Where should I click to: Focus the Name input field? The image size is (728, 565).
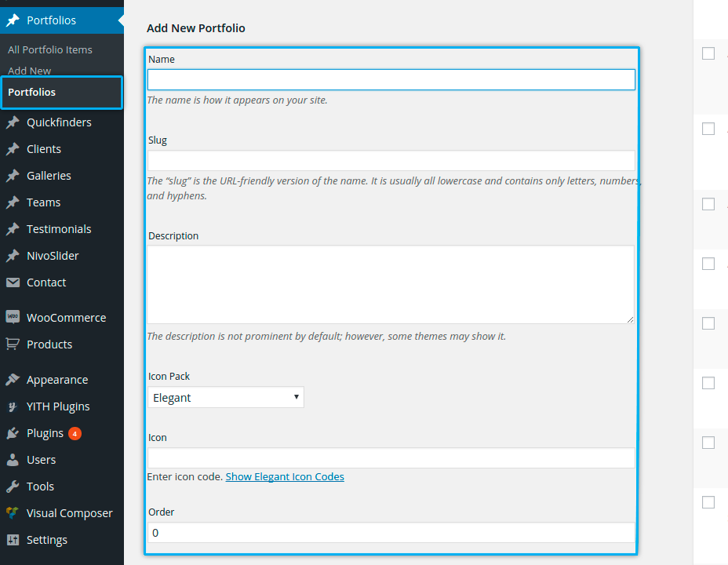[x=391, y=80]
